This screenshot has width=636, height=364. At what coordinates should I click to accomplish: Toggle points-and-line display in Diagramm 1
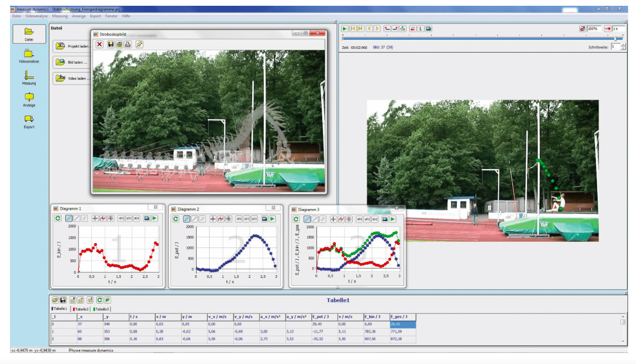pos(69,218)
